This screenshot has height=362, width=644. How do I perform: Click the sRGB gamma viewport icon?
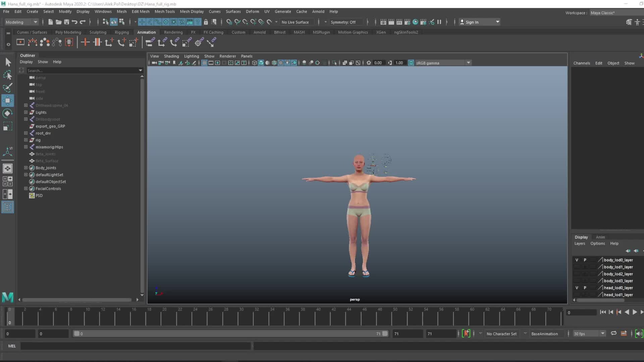click(411, 63)
